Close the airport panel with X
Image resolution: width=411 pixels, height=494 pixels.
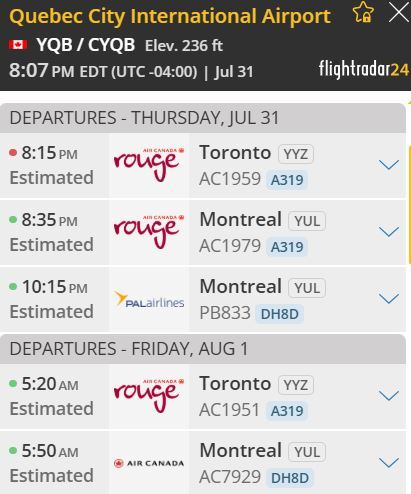point(399,13)
